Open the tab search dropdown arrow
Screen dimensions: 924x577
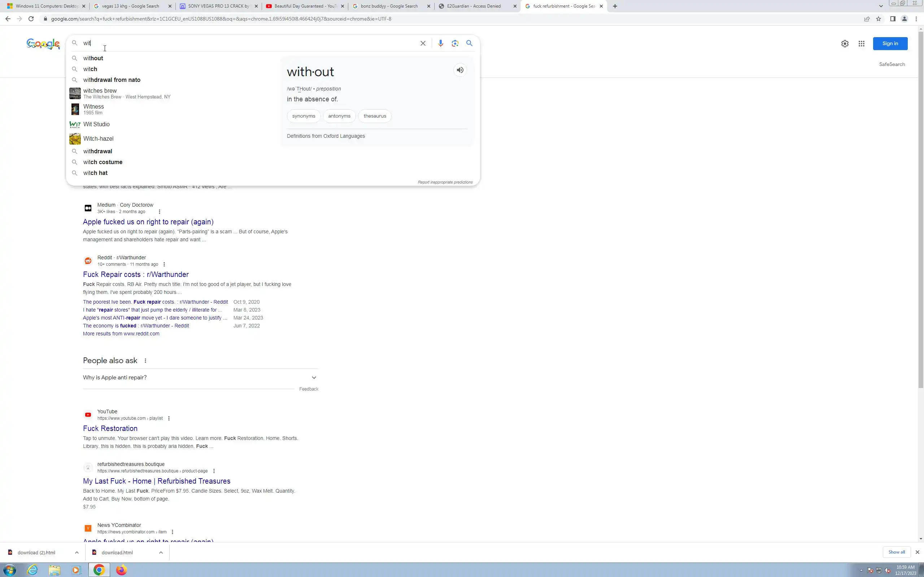point(880,6)
